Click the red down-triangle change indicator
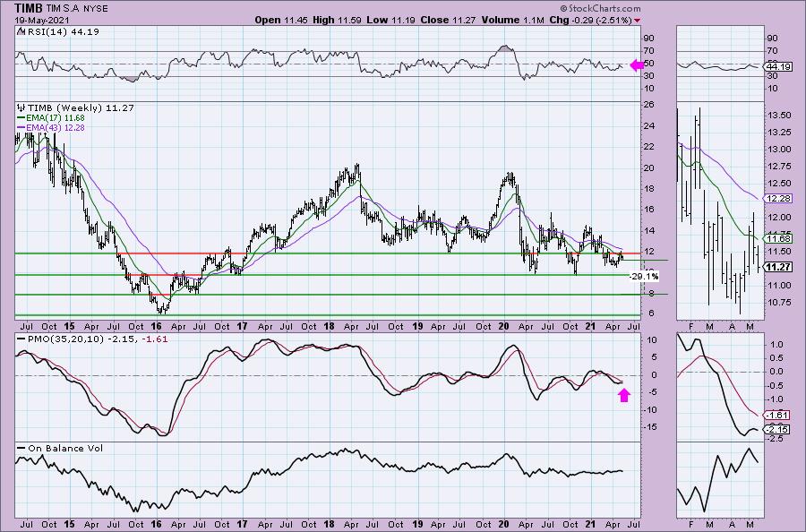Screen dimensions: 806x532 point(638,21)
